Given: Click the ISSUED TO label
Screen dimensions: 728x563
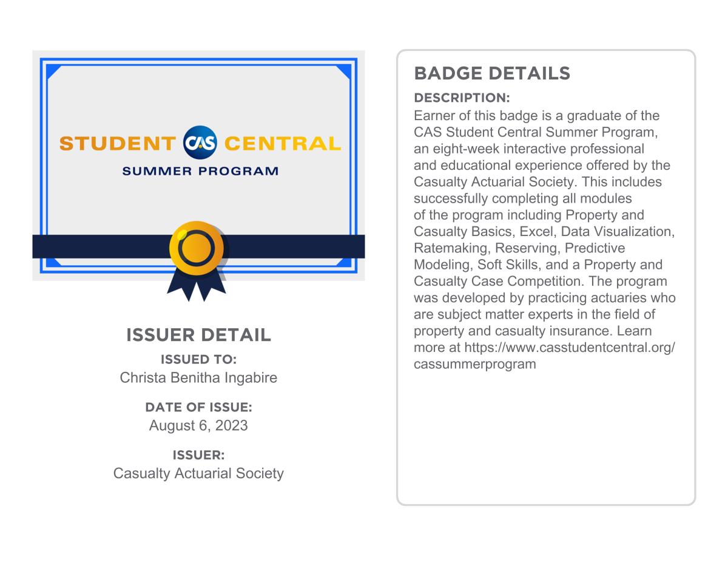Looking at the screenshot, I should click(198, 359).
